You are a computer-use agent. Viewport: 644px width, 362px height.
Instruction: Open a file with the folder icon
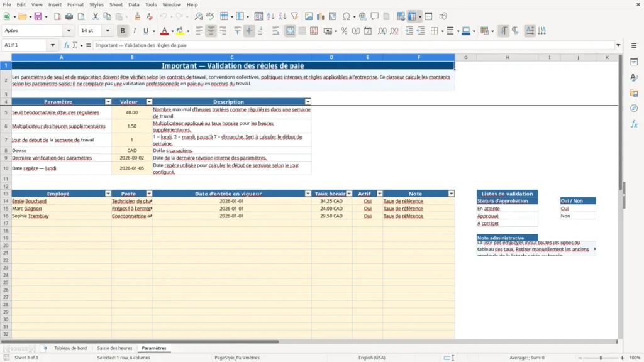tap(22, 16)
